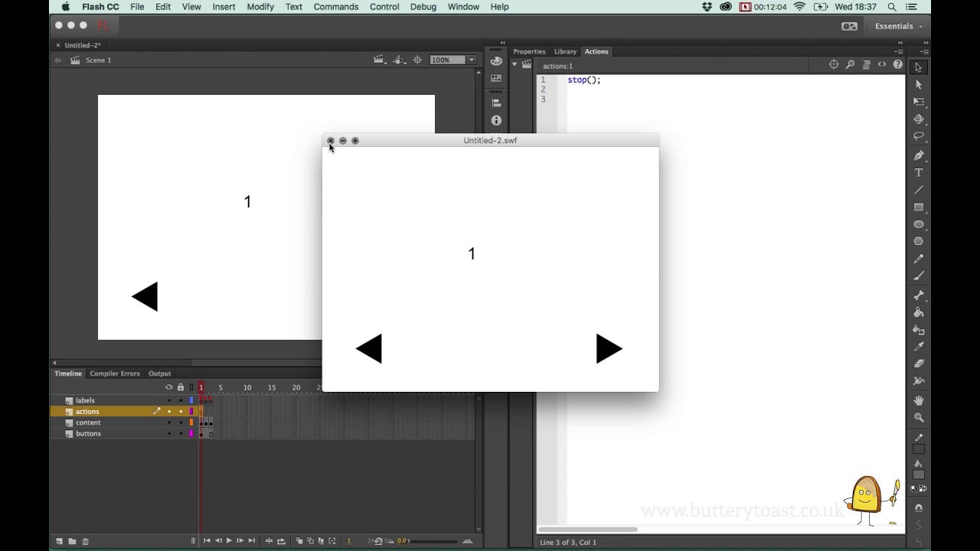Image resolution: width=980 pixels, height=551 pixels.
Task: Open the Modify menu
Action: coord(260,7)
